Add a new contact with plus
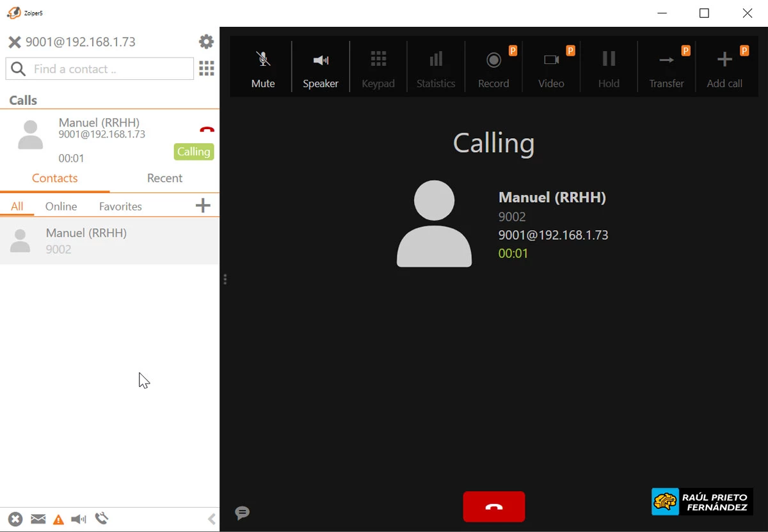768x532 pixels. click(x=202, y=205)
